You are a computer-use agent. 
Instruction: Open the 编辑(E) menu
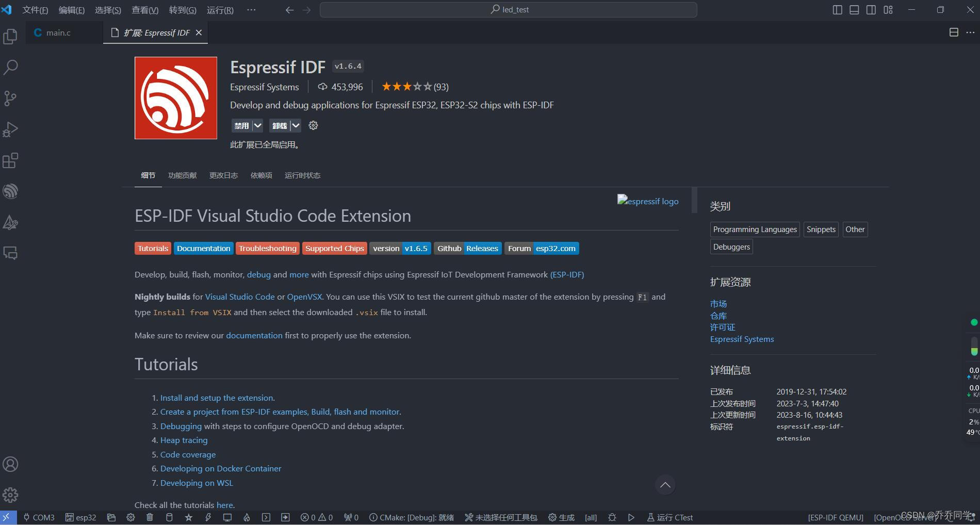click(x=72, y=10)
